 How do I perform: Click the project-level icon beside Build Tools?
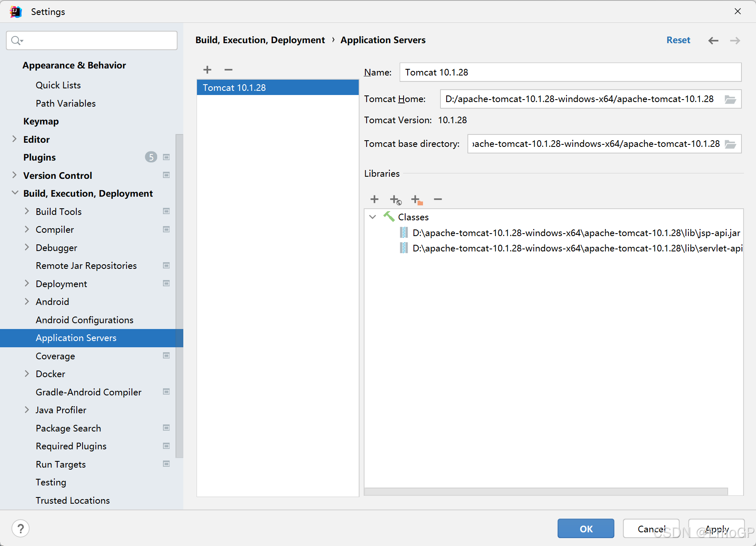[x=166, y=211]
